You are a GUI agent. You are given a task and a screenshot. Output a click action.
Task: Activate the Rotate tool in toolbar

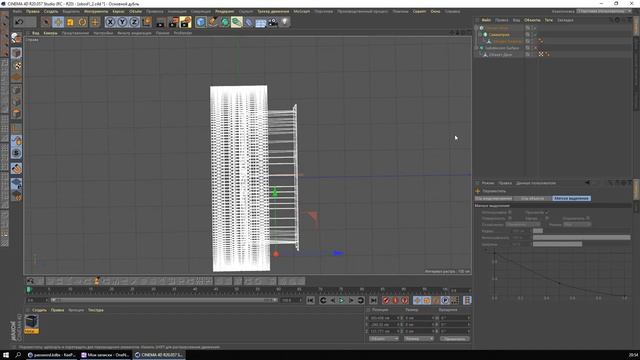(x=82, y=22)
